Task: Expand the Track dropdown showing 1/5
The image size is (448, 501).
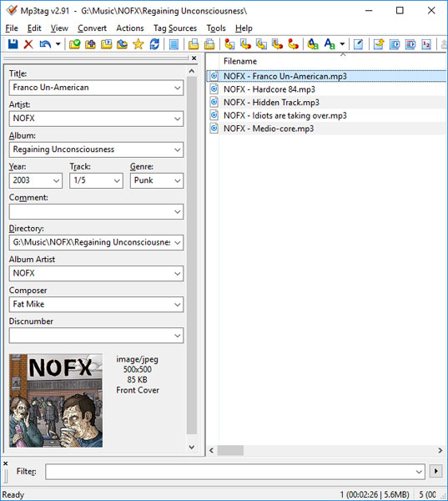Action: pos(117,181)
